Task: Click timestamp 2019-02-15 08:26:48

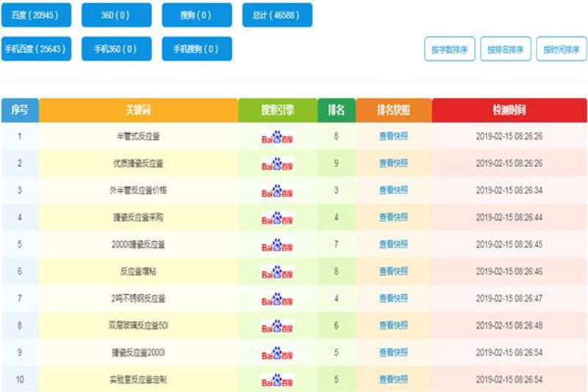Action: tap(509, 326)
